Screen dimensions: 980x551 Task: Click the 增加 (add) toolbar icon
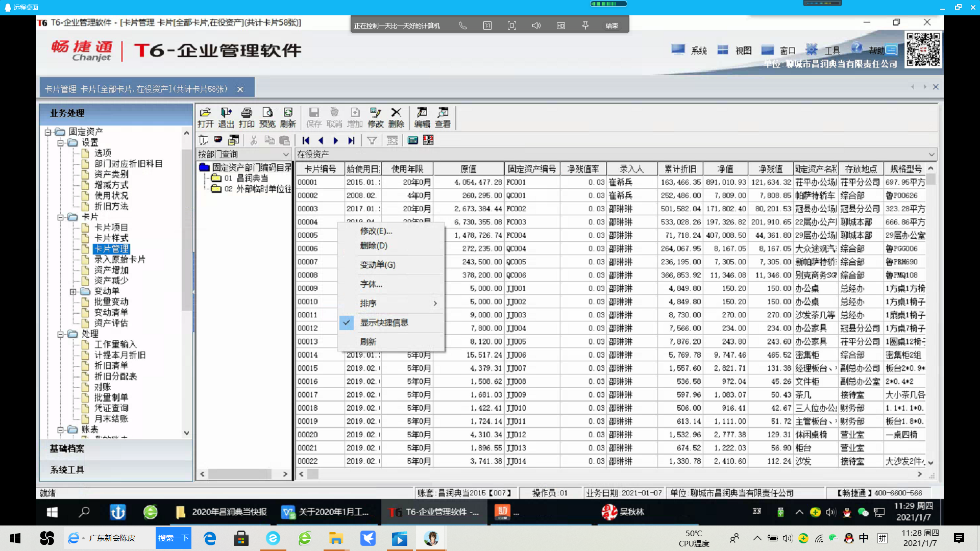(x=355, y=117)
